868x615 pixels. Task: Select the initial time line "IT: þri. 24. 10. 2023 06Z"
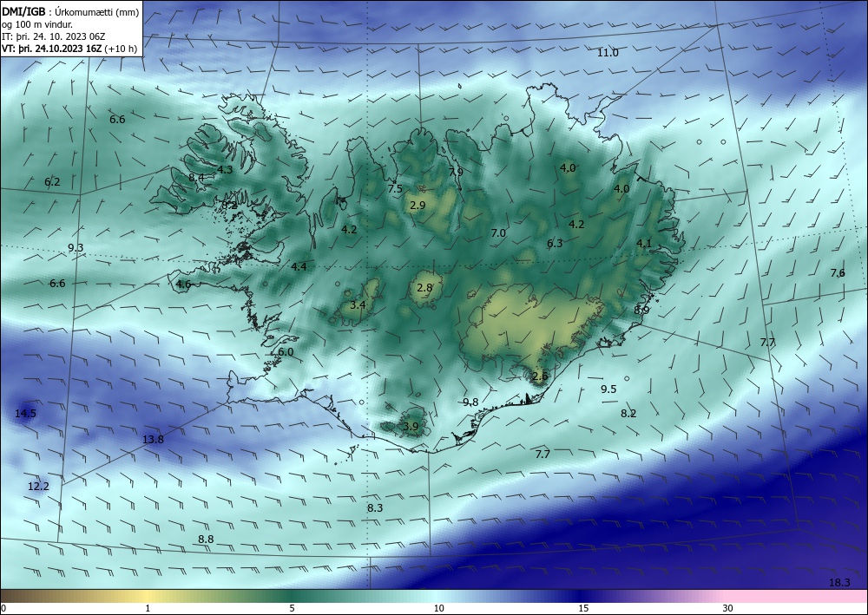click(53, 36)
